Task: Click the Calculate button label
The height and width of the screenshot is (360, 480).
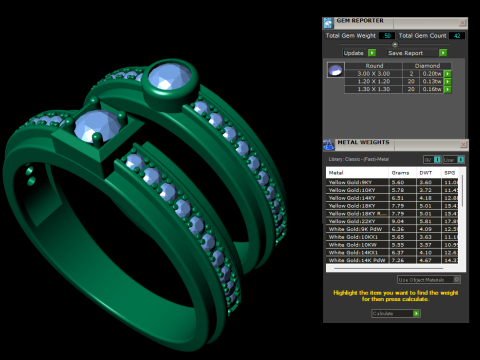Action: [x=383, y=313]
